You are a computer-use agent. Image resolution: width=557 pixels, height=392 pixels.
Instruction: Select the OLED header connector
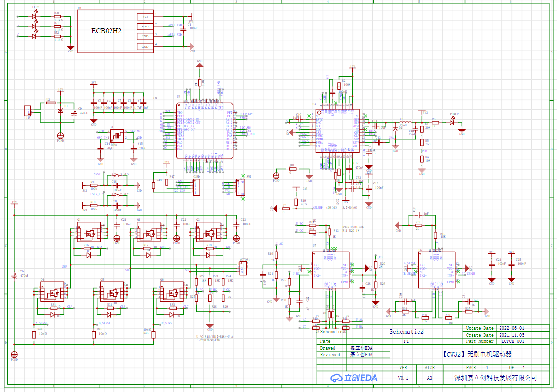[x=196, y=186]
